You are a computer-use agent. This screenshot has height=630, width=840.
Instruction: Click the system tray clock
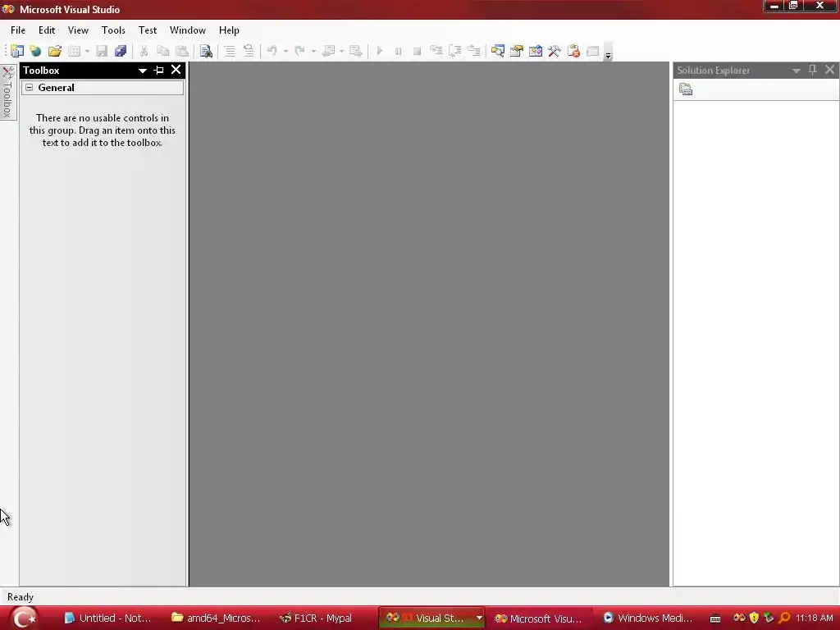click(815, 618)
